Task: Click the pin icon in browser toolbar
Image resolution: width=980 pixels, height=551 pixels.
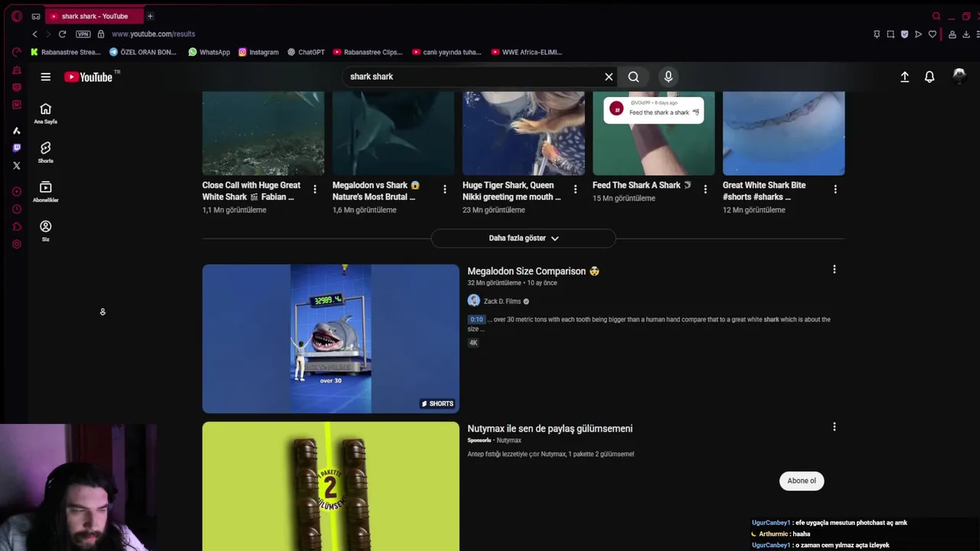Action: [x=877, y=34]
